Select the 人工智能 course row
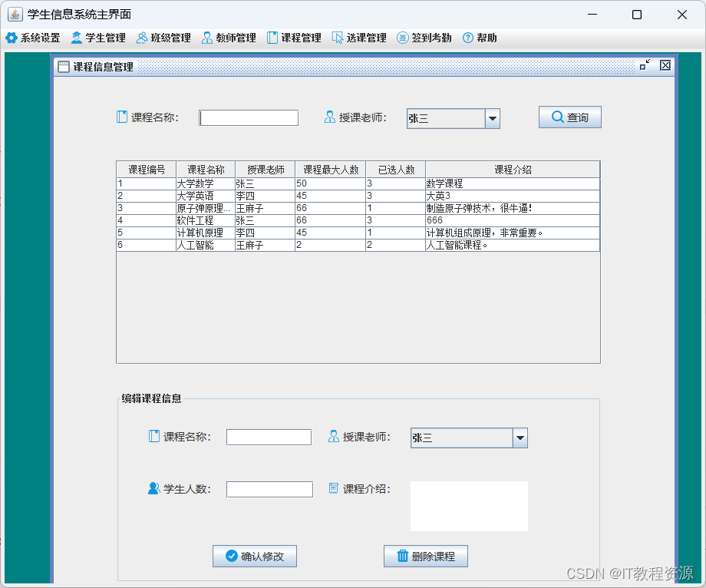The height and width of the screenshot is (588, 706). [358, 245]
